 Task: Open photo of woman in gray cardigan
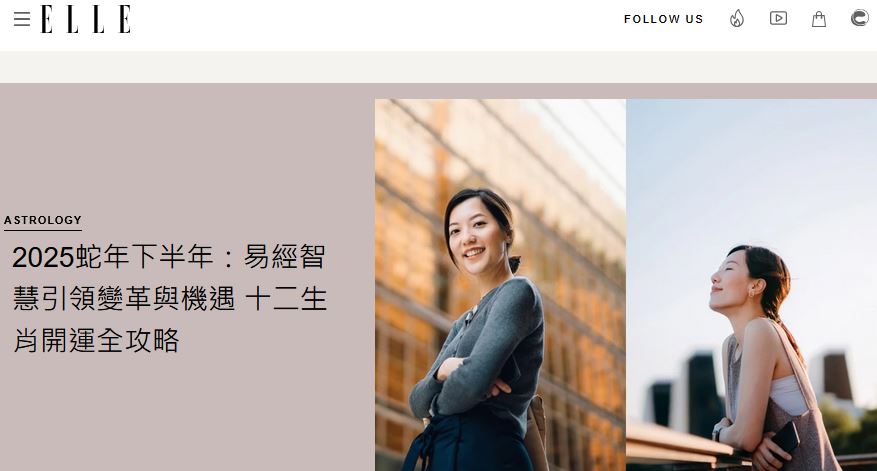(x=500, y=285)
